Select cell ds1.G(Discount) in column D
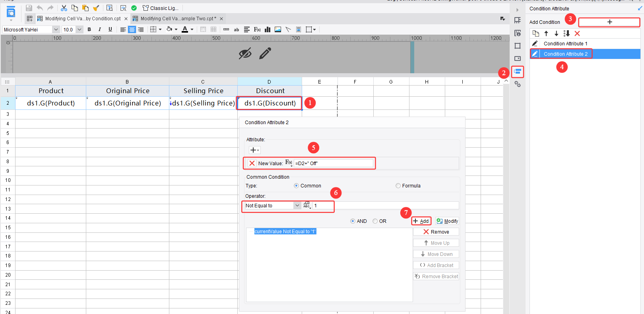Viewport: 644px width, 314px height. click(270, 103)
